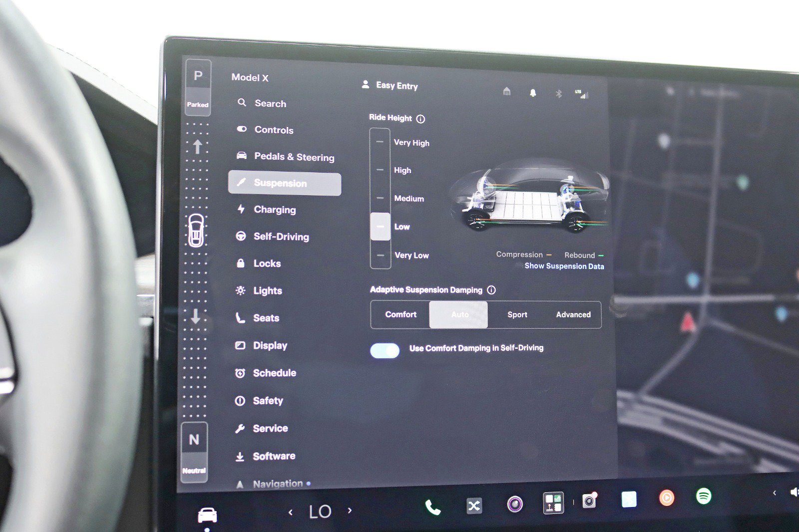Screen dimensions: 799x532
Task: Increase temperature with right chevron
Action: point(350,510)
